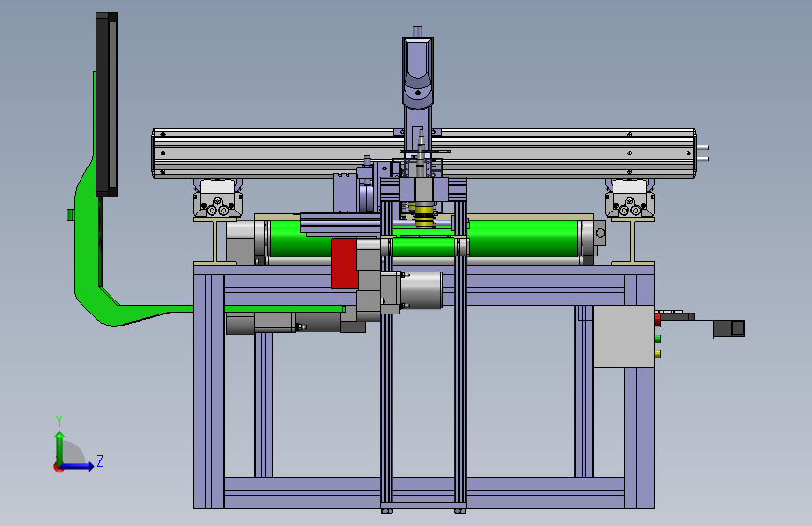Viewport: 812px width, 526px height.
Task: Click the green Y axis of triad
Action: click(x=60, y=446)
